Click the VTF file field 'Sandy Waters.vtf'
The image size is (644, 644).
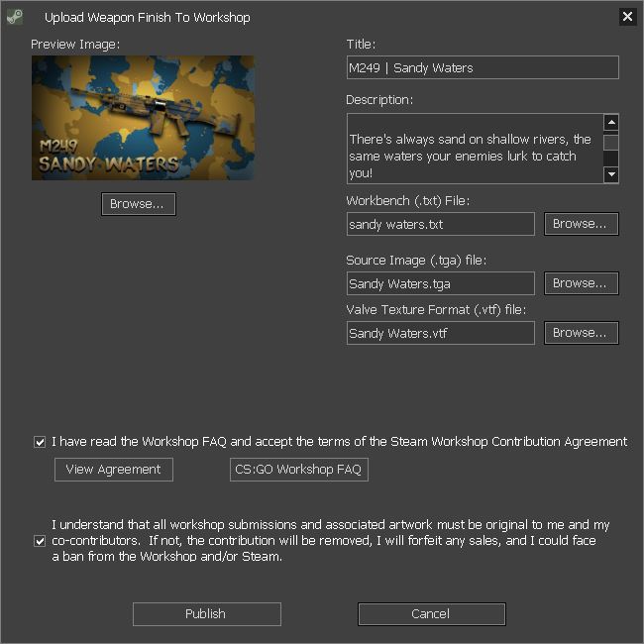(x=441, y=333)
